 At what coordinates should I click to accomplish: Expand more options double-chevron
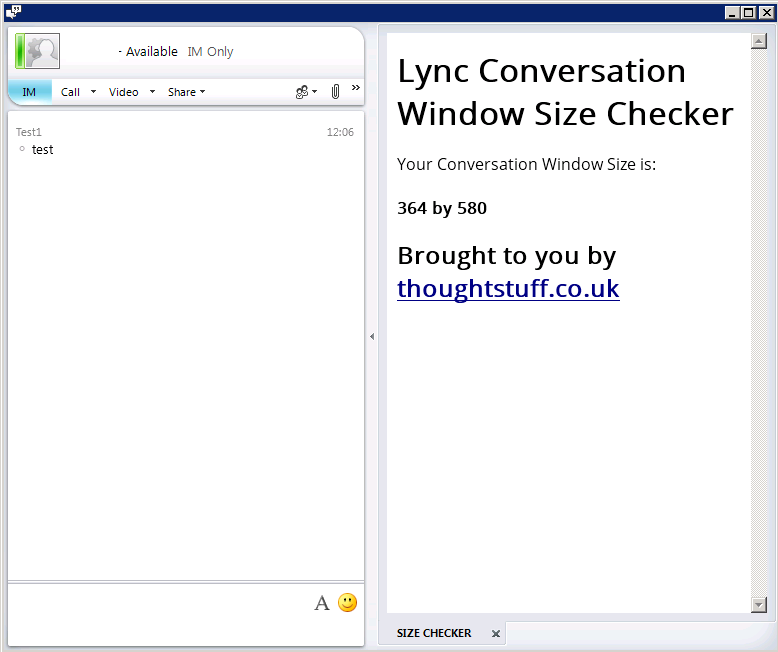[356, 88]
